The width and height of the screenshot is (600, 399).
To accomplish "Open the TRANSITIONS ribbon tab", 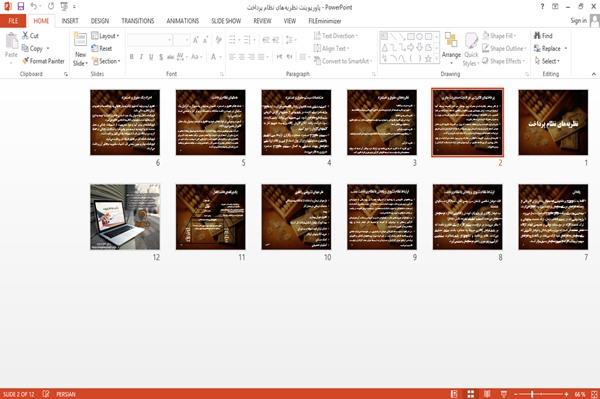I will pos(138,21).
